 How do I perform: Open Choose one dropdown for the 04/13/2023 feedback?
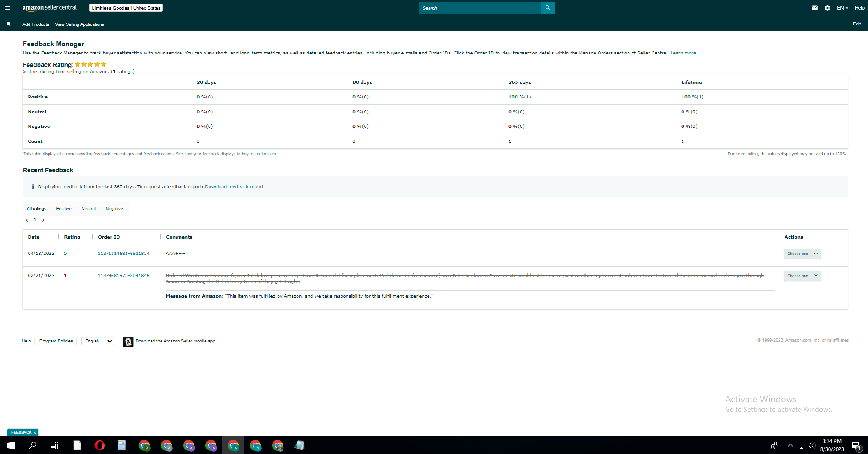point(802,254)
